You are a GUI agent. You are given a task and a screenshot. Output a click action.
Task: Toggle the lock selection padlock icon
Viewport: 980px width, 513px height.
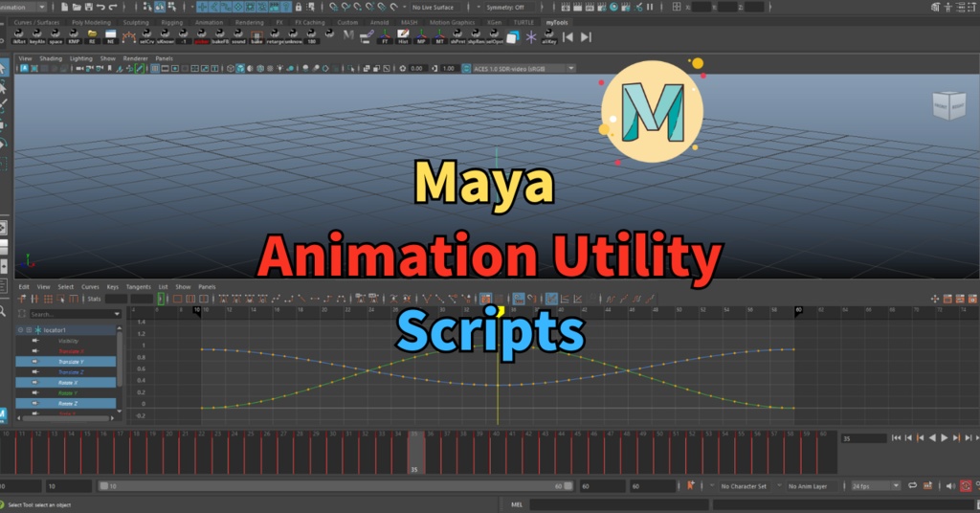pos(299,7)
